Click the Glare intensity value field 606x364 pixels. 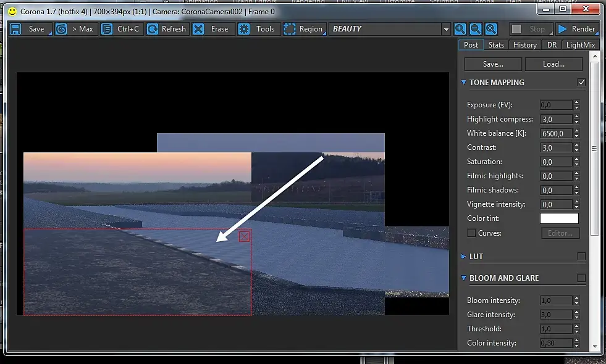[x=556, y=315]
